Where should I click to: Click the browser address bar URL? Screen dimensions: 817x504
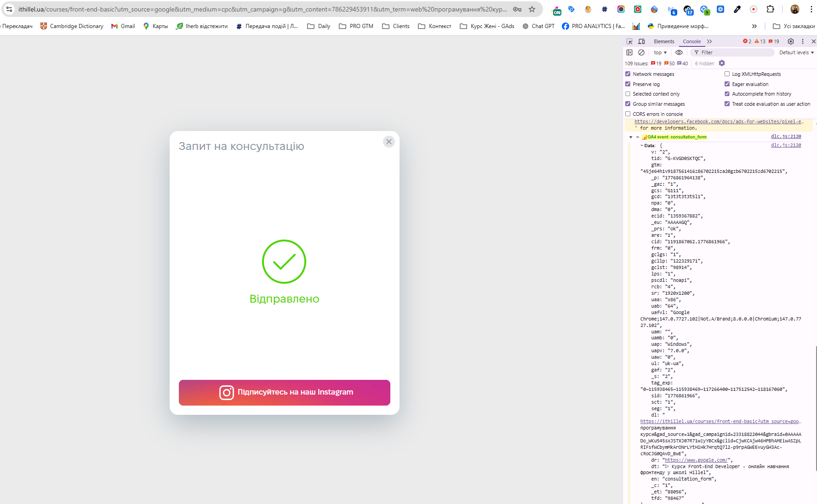[x=263, y=9]
